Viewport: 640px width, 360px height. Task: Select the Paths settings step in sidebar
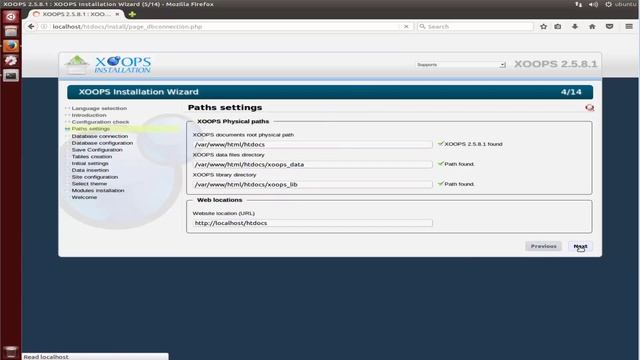(x=91, y=129)
